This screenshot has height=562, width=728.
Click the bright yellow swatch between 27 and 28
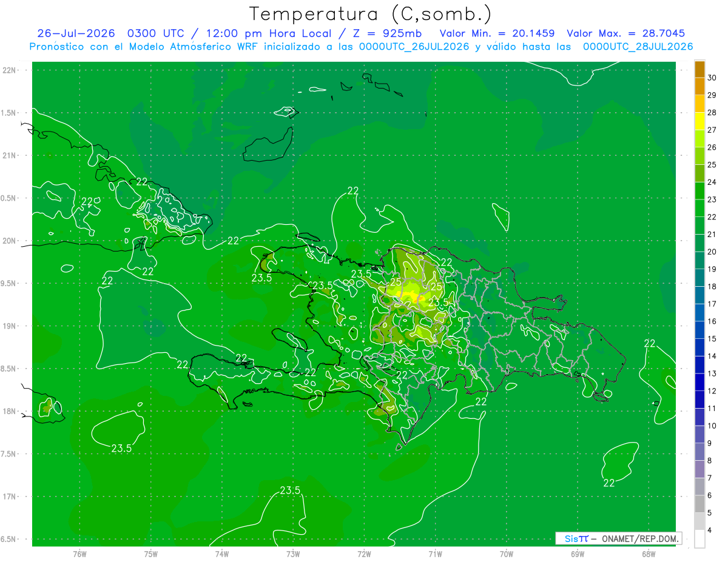coord(699,121)
